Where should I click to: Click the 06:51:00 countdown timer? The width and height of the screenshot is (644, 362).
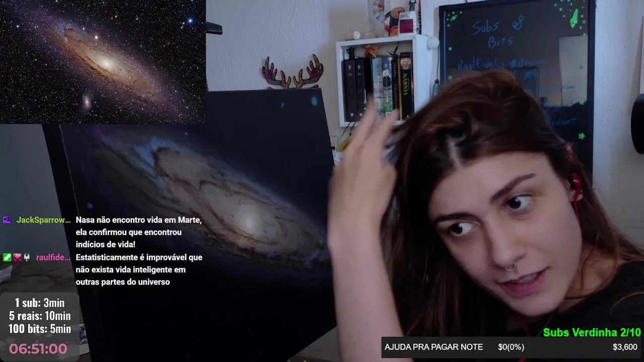38,348
